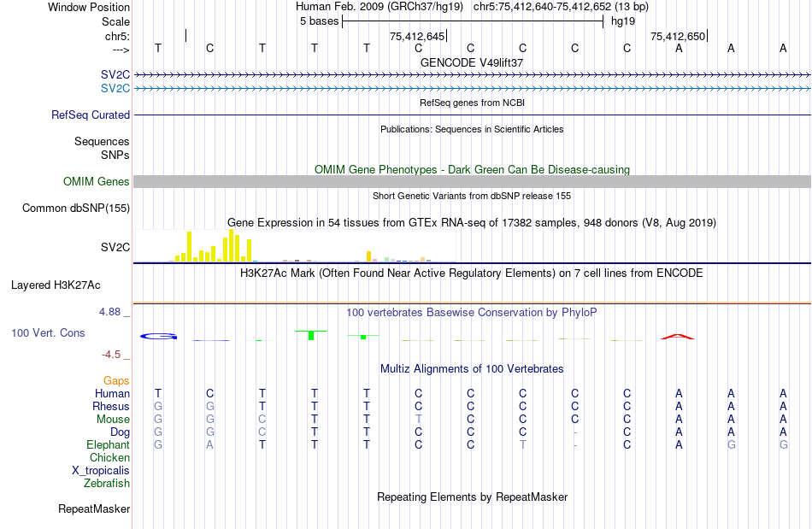Screen dimensions: 812x529
Task: Click the Rhesus alignment row label
Action: coord(111,406)
